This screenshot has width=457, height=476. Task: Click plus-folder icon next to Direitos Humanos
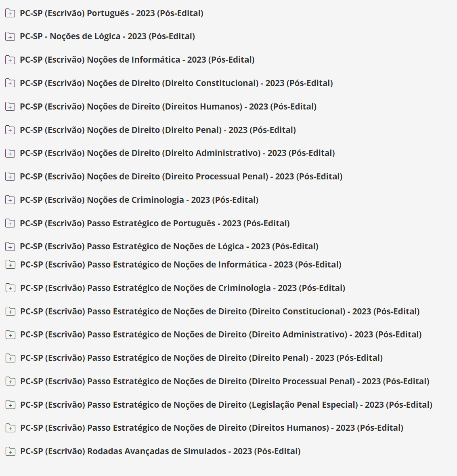(x=10, y=107)
